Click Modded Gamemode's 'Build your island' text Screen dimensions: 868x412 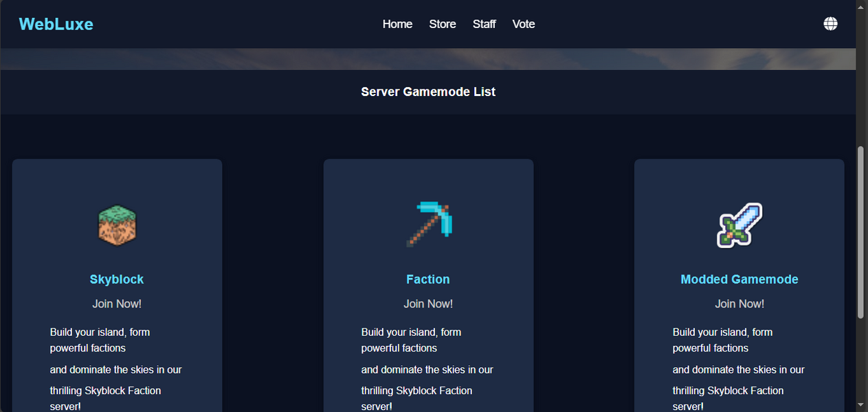(722, 340)
